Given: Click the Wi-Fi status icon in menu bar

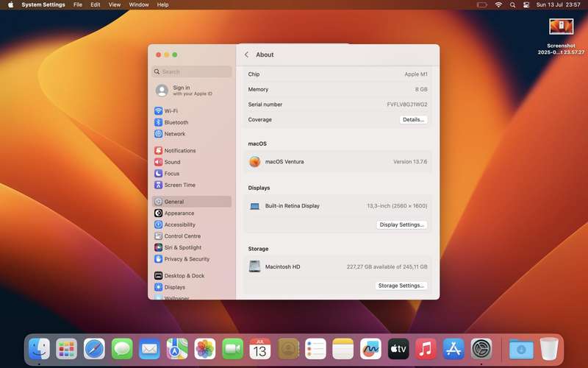Looking at the screenshot, I should (498, 4).
